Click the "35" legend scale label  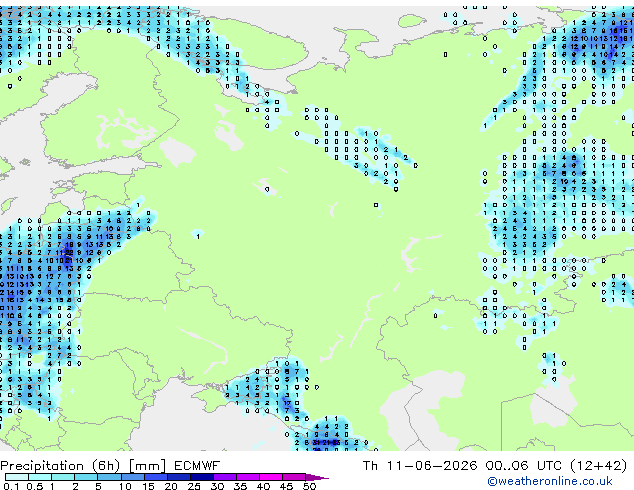coord(240,486)
